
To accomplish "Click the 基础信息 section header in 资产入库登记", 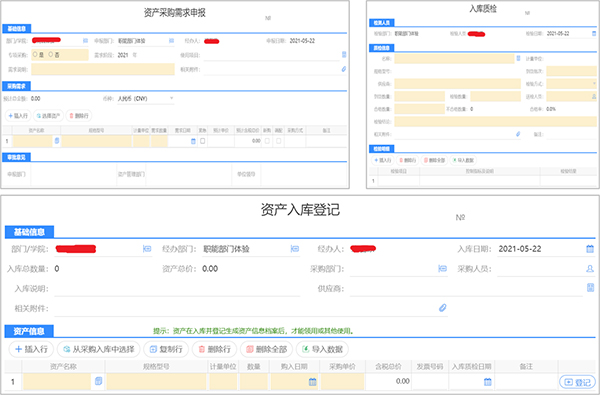I will pyautogui.click(x=29, y=232).
